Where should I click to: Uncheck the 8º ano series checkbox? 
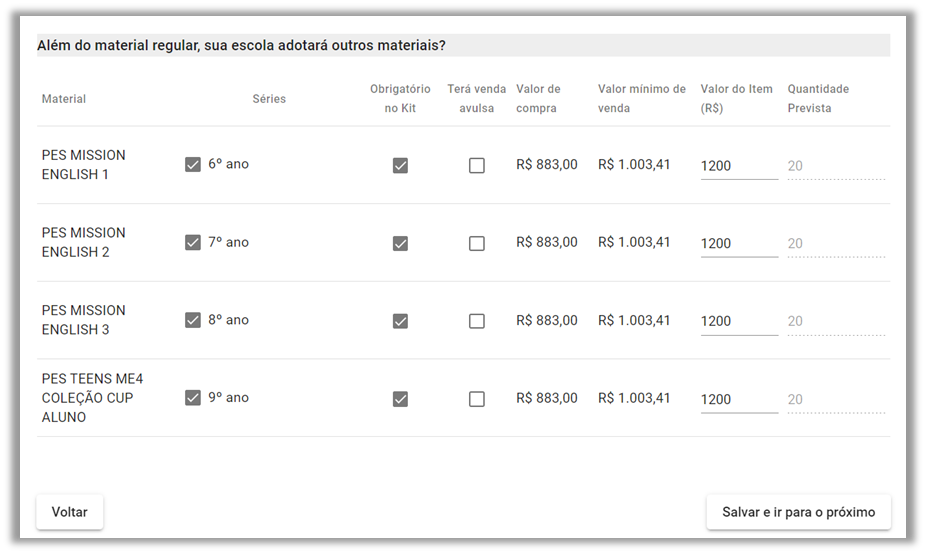[193, 320]
